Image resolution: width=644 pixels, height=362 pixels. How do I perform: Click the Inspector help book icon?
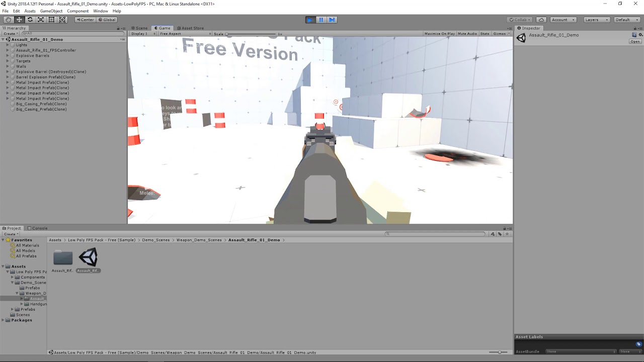[x=634, y=35]
